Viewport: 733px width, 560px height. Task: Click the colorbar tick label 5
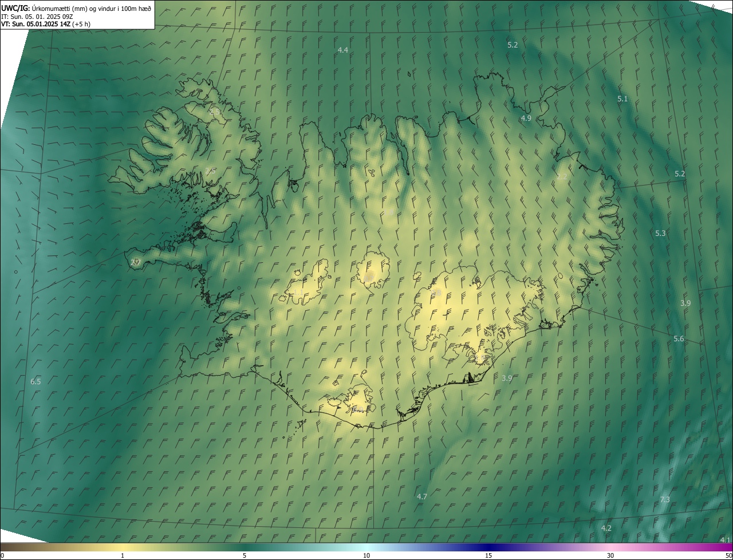pyautogui.click(x=245, y=556)
